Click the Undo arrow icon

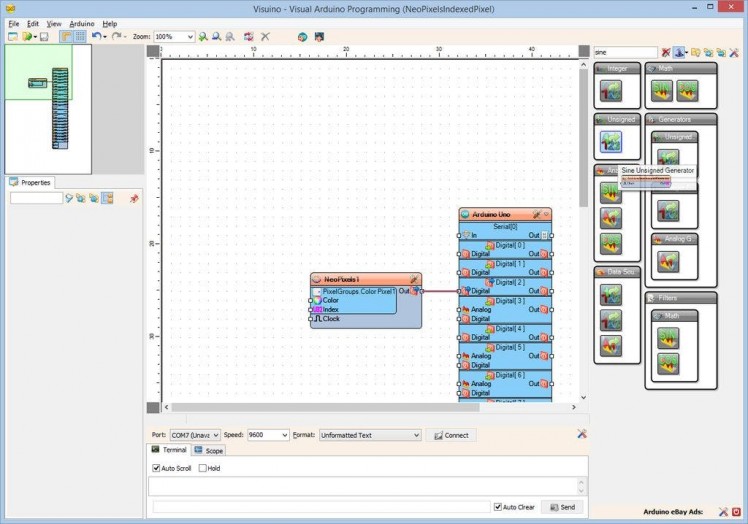point(96,37)
